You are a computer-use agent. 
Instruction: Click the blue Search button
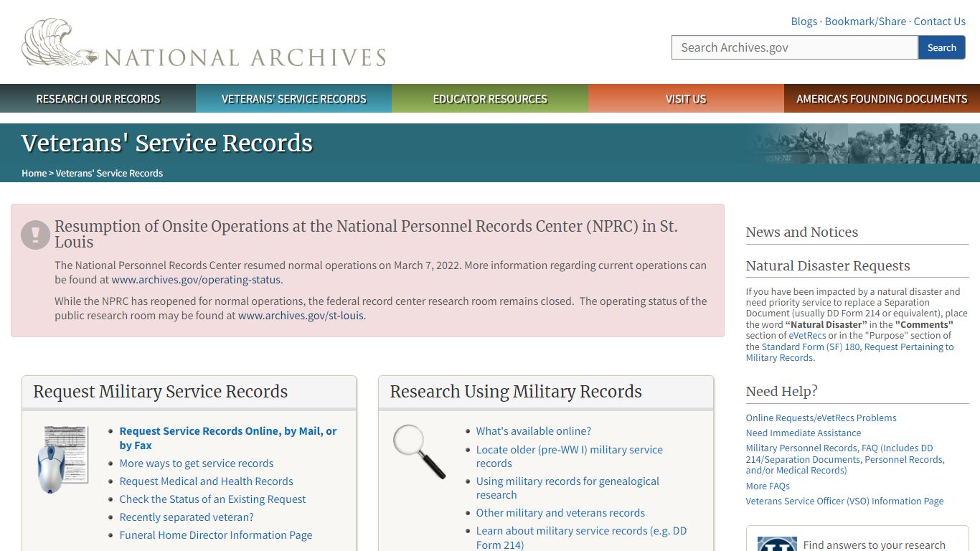tap(942, 47)
